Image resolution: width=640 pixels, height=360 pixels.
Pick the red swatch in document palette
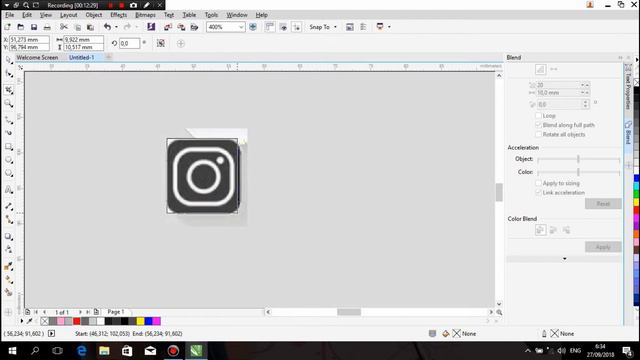[x=76, y=322]
